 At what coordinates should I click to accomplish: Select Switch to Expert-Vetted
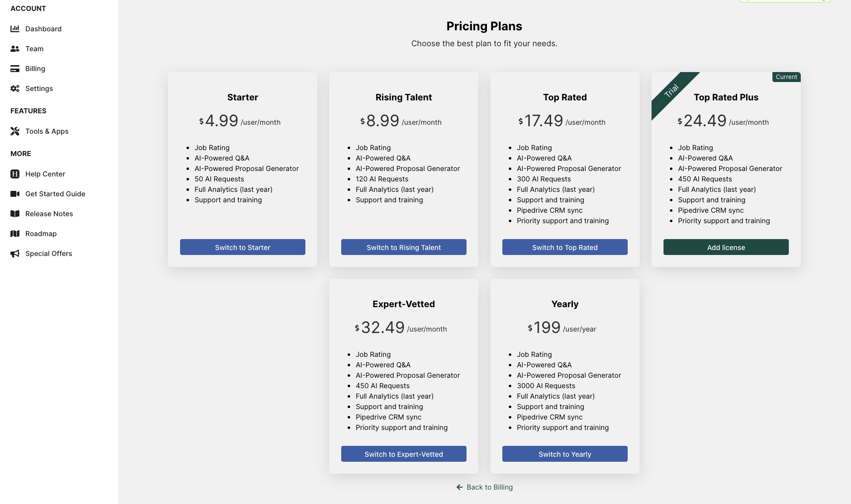click(x=404, y=454)
